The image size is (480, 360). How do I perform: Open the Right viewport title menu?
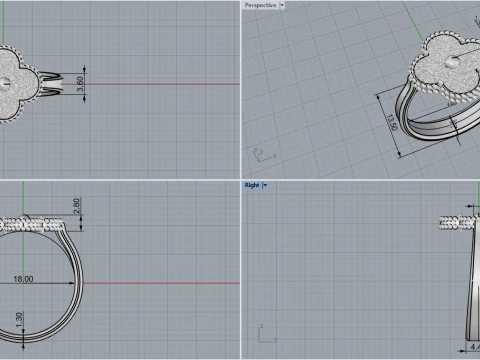(x=252, y=185)
